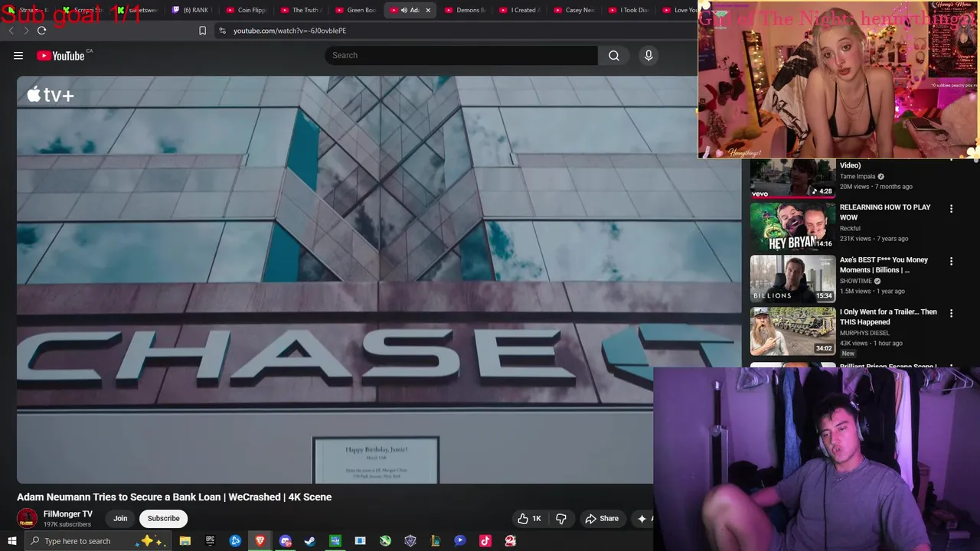Close the active YouTube tab
This screenshot has width=980, height=551.
[x=428, y=10]
